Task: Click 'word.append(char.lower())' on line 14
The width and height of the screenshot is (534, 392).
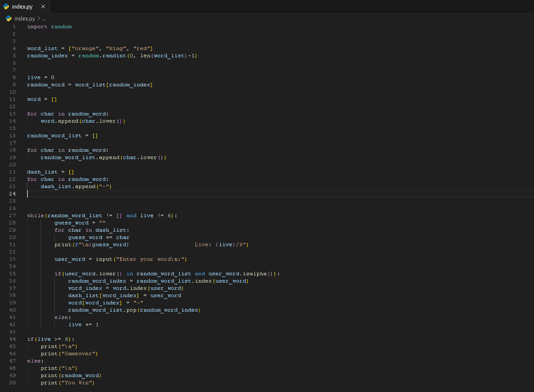Action: pos(83,121)
